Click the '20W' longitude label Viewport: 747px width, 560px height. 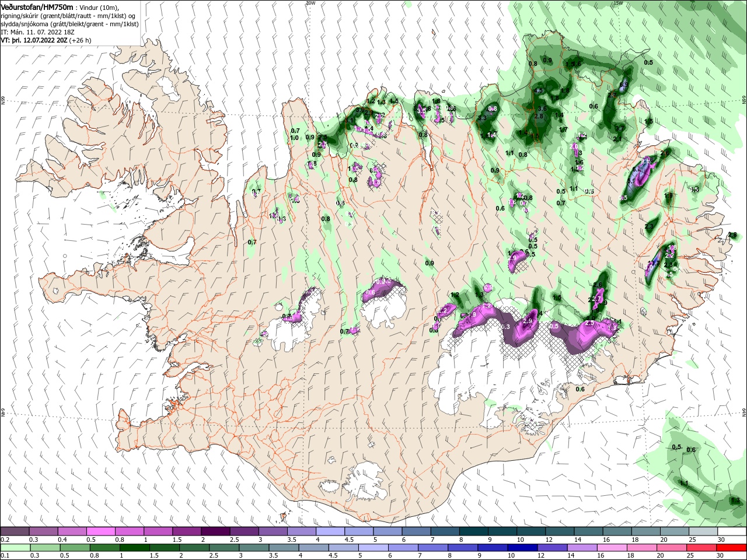310,3
